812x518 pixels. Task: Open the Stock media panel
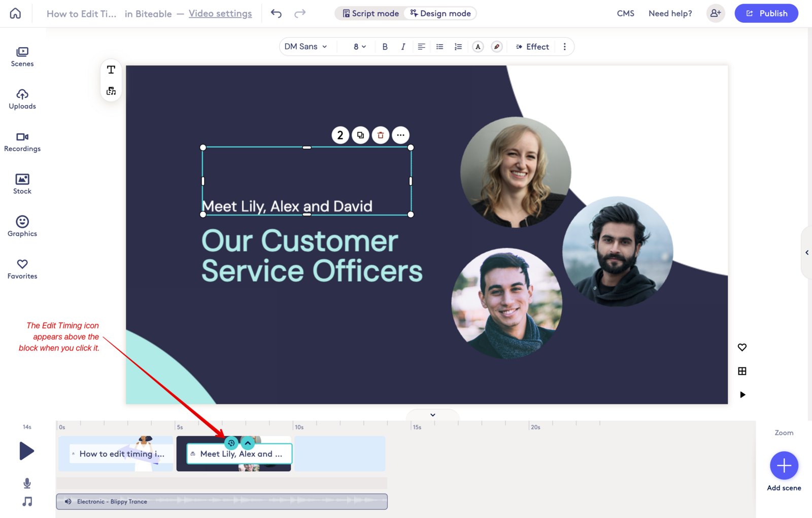22,184
